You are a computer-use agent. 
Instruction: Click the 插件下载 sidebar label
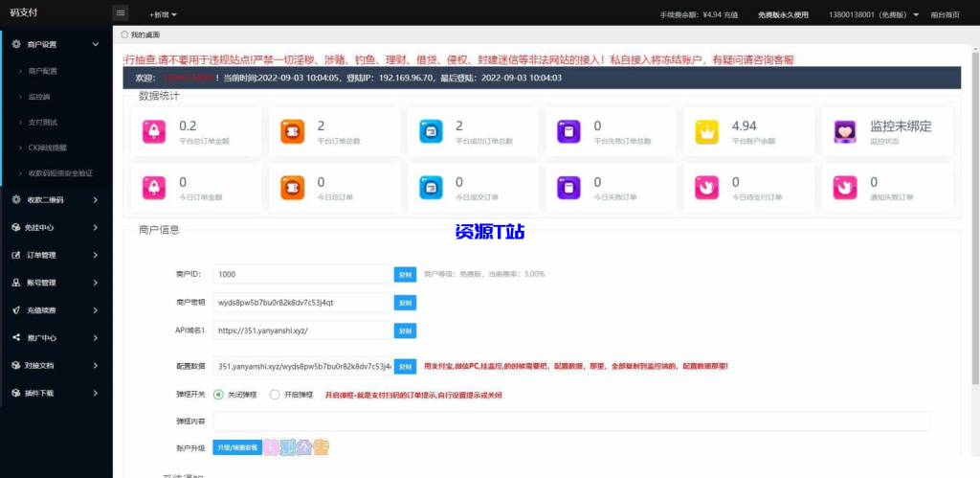(39, 393)
